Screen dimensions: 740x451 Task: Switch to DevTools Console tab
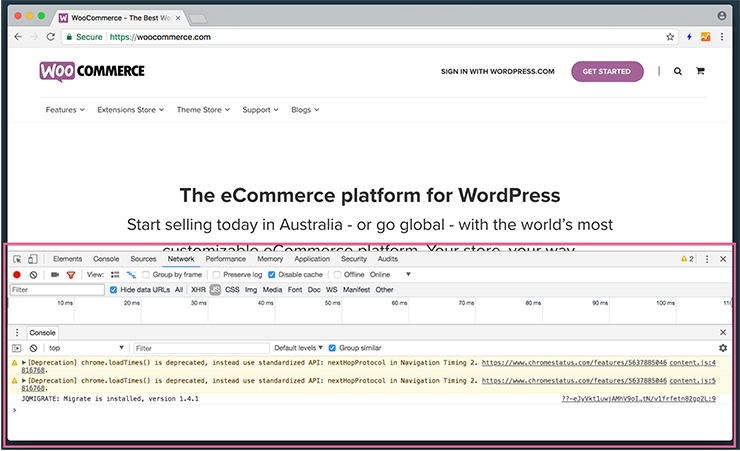pyautogui.click(x=106, y=259)
